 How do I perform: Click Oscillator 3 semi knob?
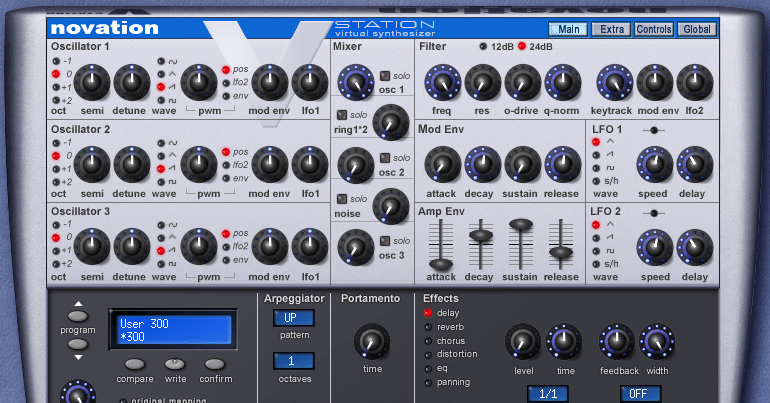[92, 246]
